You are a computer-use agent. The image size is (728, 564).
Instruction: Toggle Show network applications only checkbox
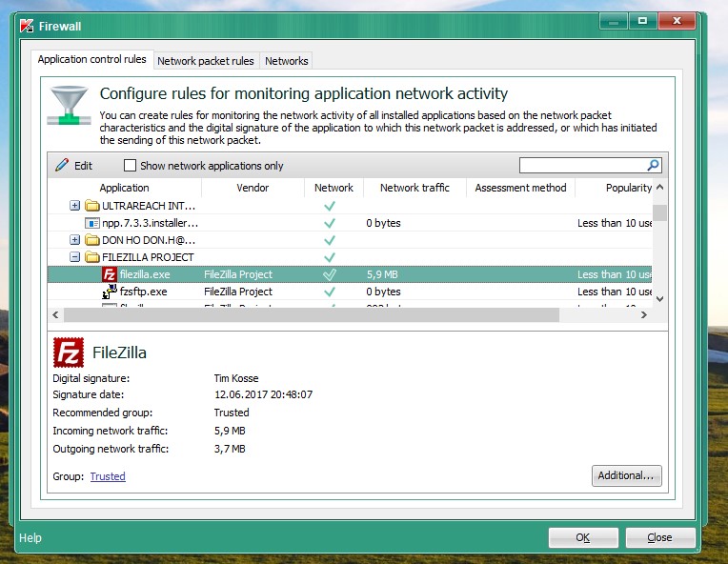pos(130,165)
